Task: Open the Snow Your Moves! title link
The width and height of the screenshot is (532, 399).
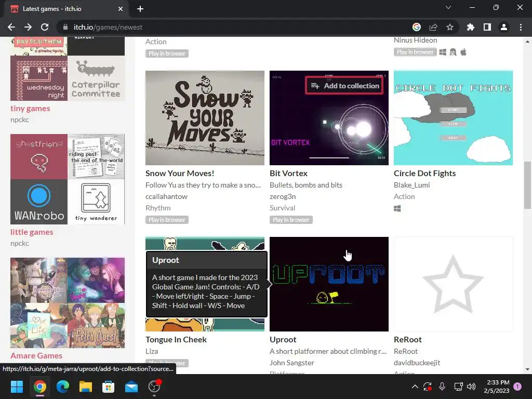Action: click(x=180, y=174)
